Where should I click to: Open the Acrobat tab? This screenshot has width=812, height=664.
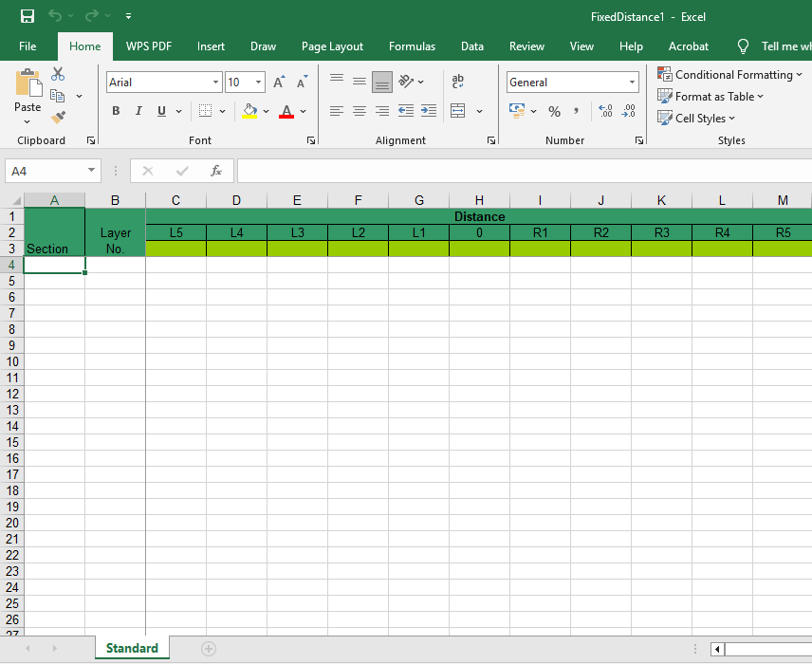pyautogui.click(x=689, y=46)
